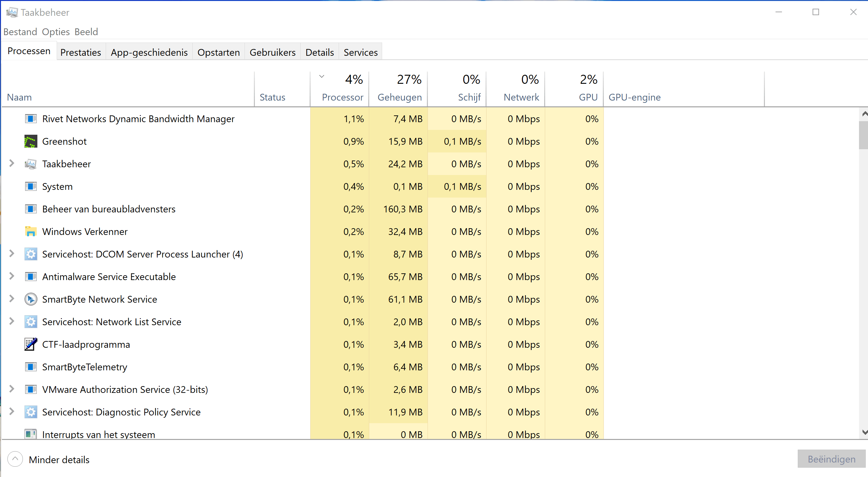This screenshot has height=477, width=868.
Task: Click the DCOM Server Process Launcher gear icon
Action: click(31, 254)
